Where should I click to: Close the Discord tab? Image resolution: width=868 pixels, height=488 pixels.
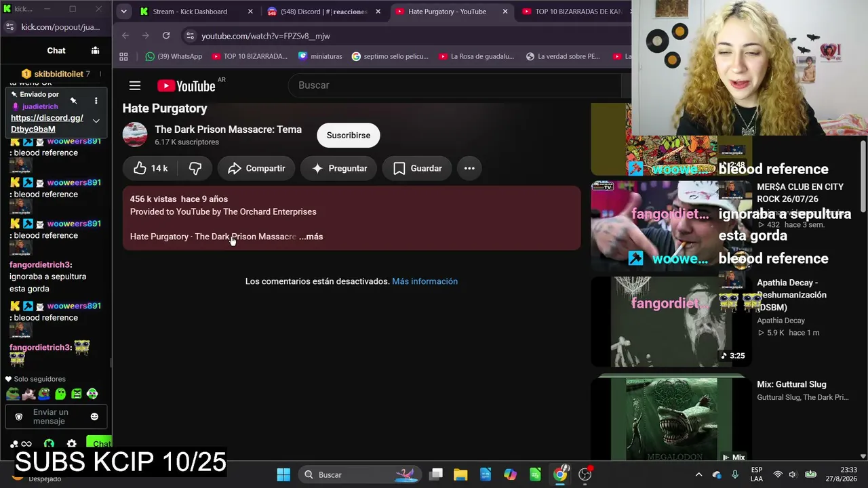click(x=378, y=12)
